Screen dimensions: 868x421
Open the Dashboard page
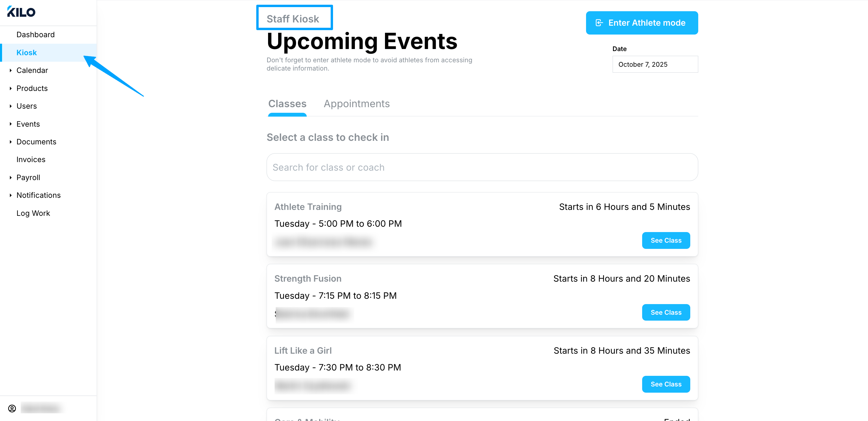click(35, 35)
